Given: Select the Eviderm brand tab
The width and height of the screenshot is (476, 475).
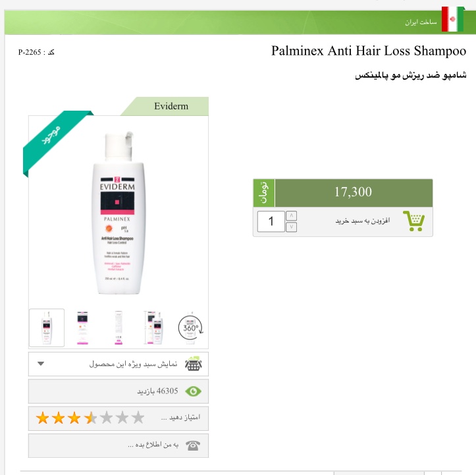Looking at the screenshot, I should (171, 106).
